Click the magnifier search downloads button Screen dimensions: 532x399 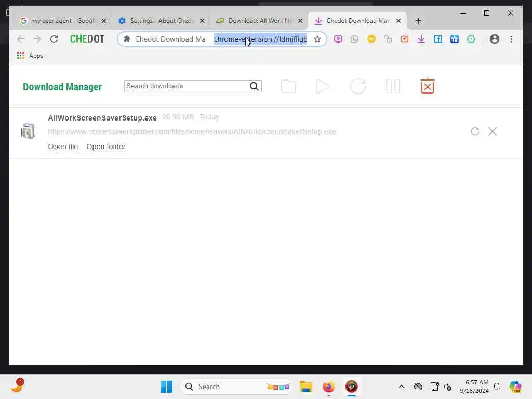click(x=254, y=86)
